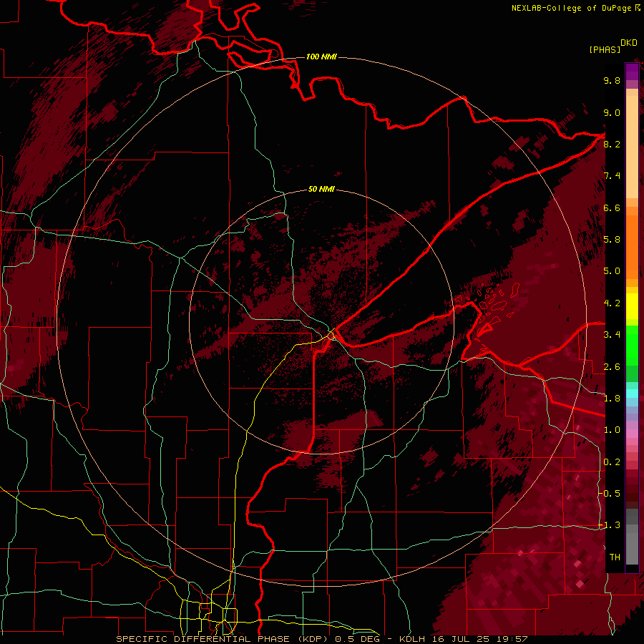Click the 1.0 value on the color scale
This screenshot has height=644, width=644.
612,430
